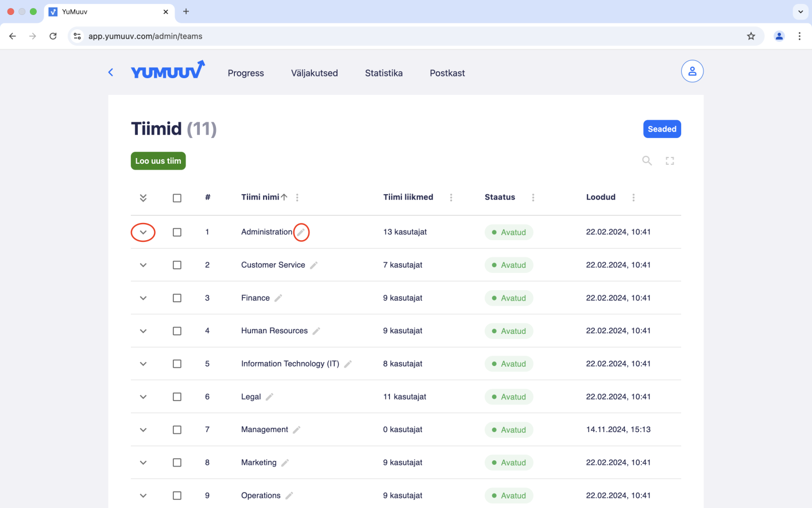Viewport: 812px width, 508px height.
Task: Click the YuMuuv logo
Action: (168, 70)
